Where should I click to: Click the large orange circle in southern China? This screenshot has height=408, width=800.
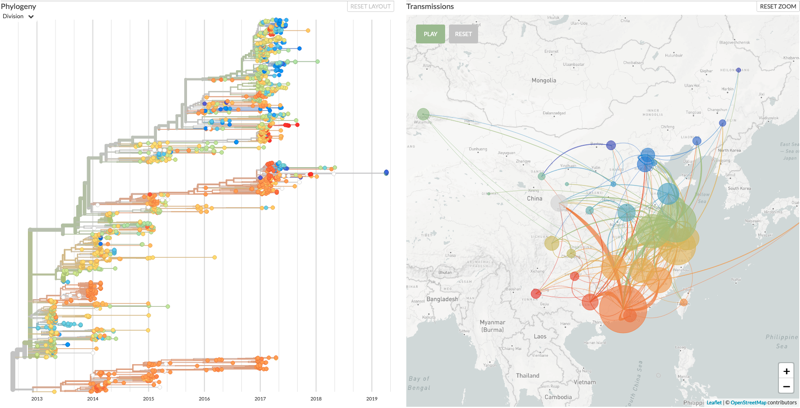pyautogui.click(x=623, y=310)
